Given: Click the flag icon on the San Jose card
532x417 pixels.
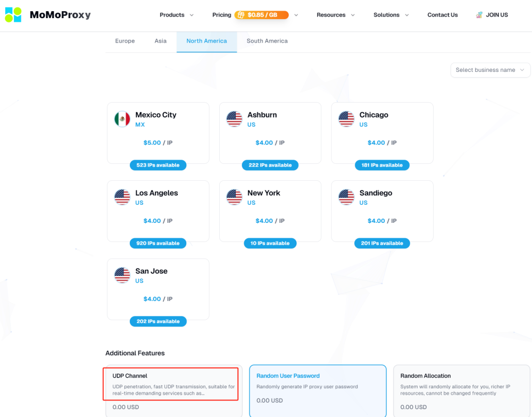Looking at the screenshot, I should (122, 275).
